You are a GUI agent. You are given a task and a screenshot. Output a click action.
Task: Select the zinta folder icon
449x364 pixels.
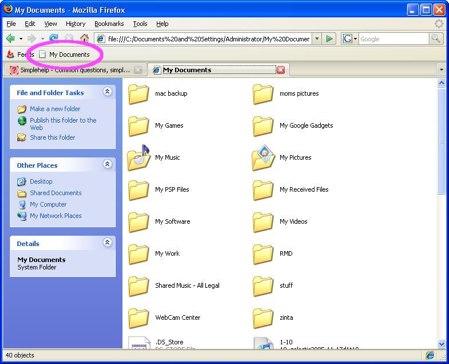[263, 318]
